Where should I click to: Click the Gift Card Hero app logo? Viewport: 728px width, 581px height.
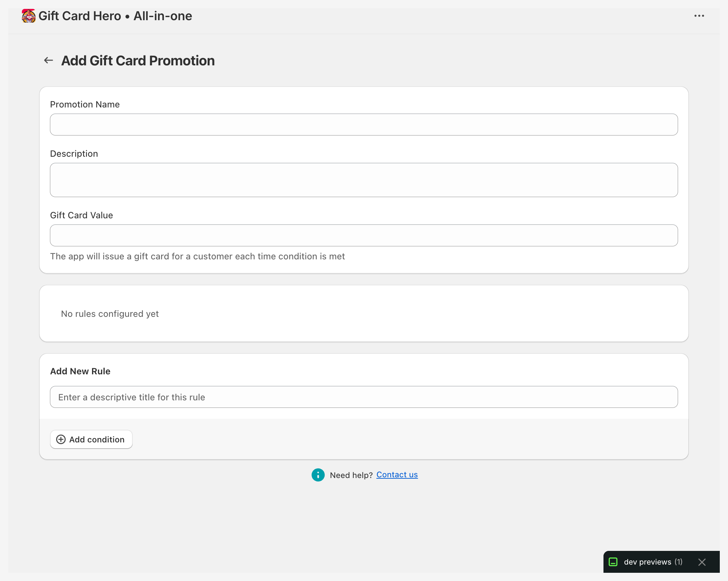click(29, 16)
